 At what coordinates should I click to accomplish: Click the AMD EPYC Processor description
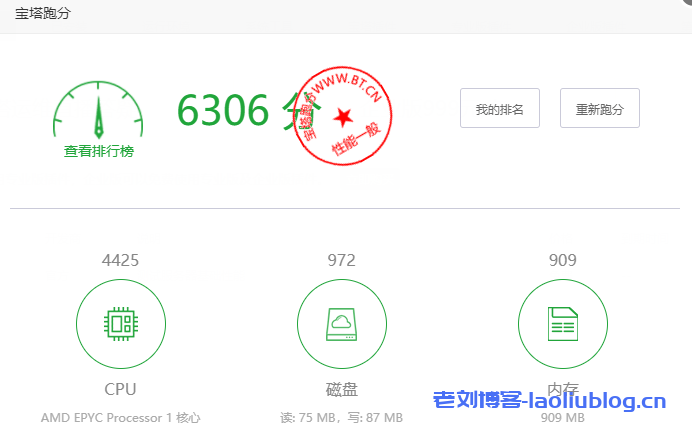click(x=121, y=417)
